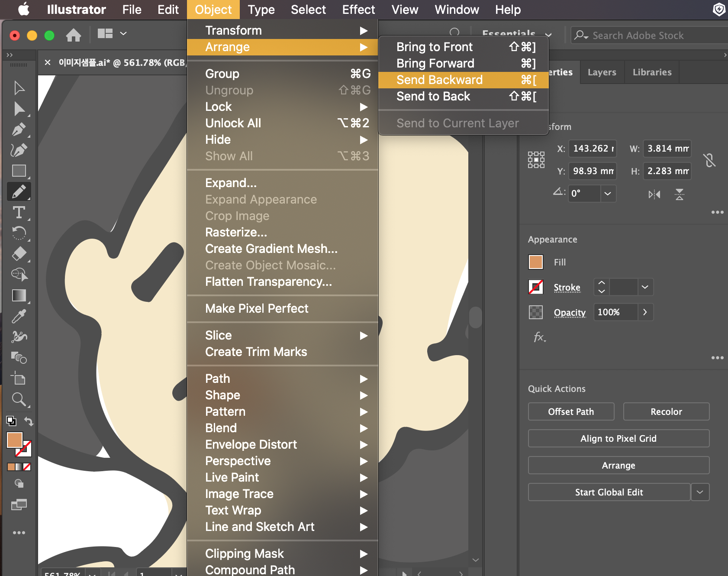Show more Appearance options
728x576 pixels.
pos(717,358)
